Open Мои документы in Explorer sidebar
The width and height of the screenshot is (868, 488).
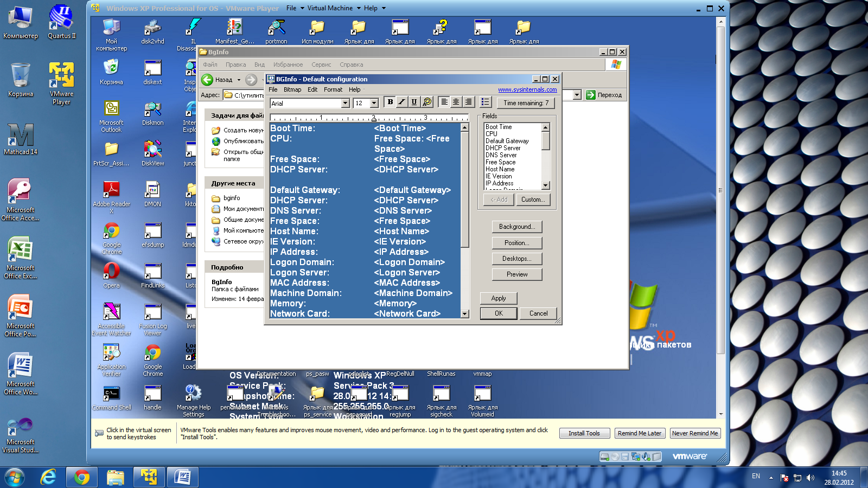click(238, 209)
